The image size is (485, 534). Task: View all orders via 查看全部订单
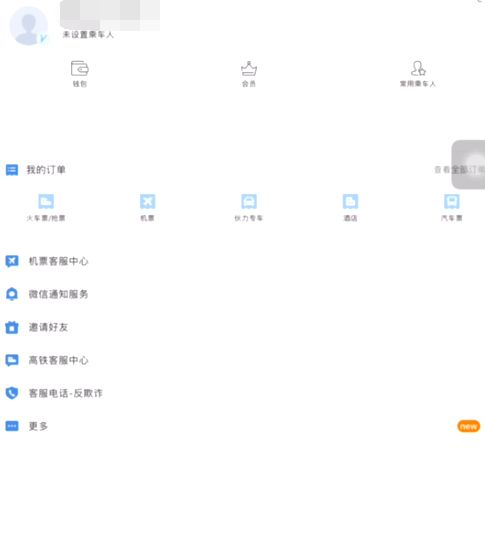coord(459,170)
